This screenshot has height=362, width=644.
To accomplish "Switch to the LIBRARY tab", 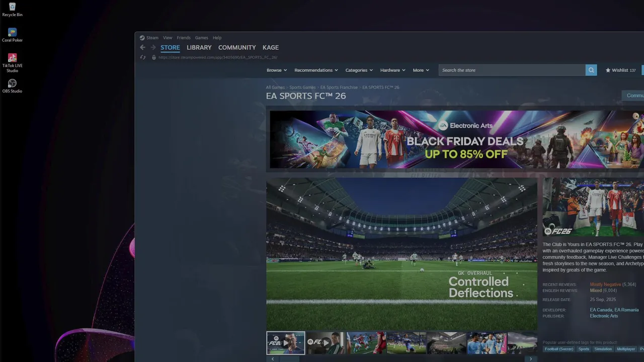I will (199, 47).
